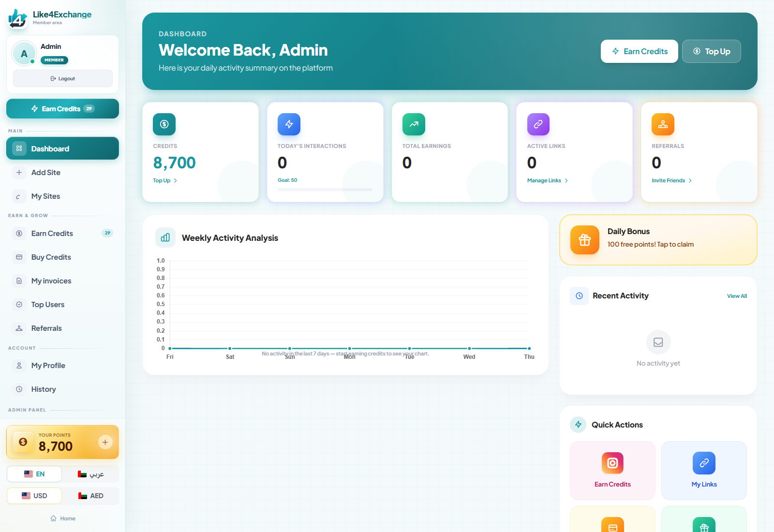Select USD currency
The width and height of the screenshot is (774, 532).
pos(34,496)
